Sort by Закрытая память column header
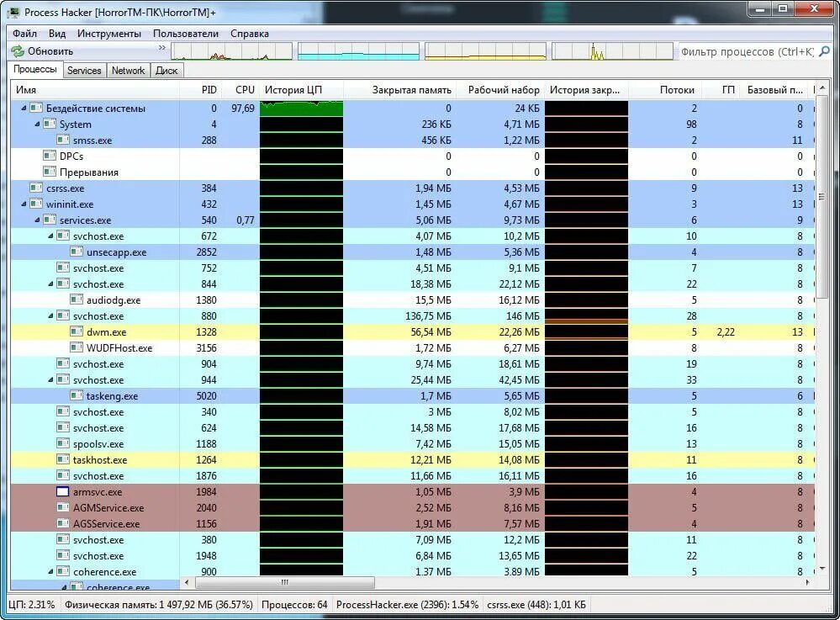The height and width of the screenshot is (620, 840). click(399, 90)
